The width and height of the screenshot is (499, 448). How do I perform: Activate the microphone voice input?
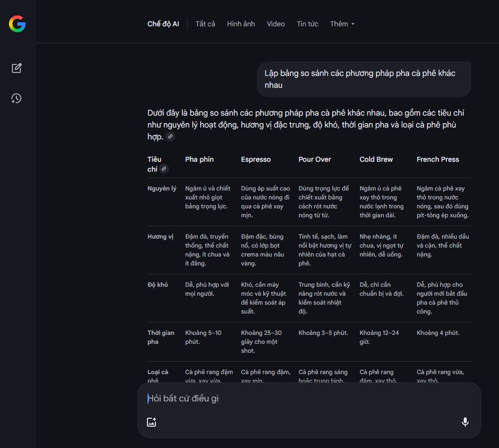[x=465, y=422]
